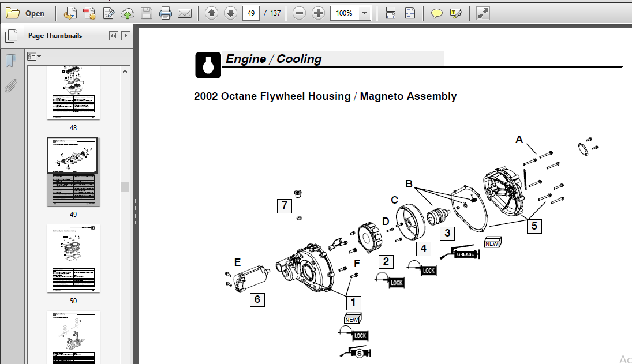Click the thumbnail panel scrollbar handle
The width and height of the screenshot is (632, 364).
[x=125, y=186]
